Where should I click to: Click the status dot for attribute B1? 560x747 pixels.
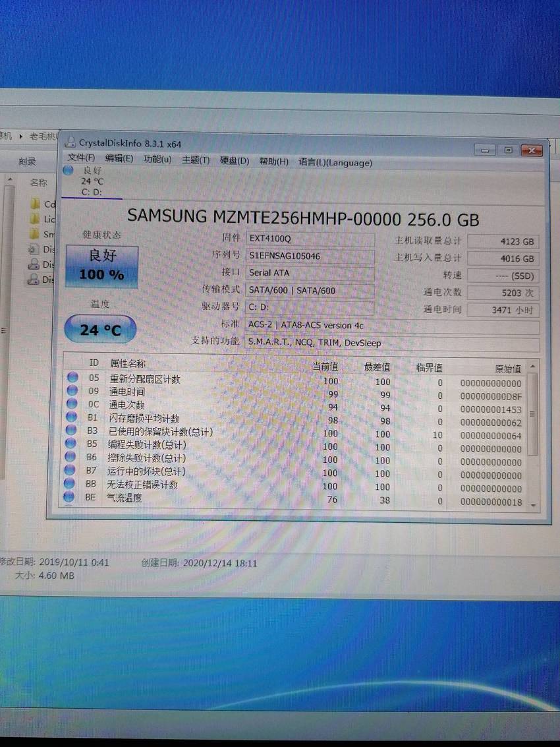71,417
